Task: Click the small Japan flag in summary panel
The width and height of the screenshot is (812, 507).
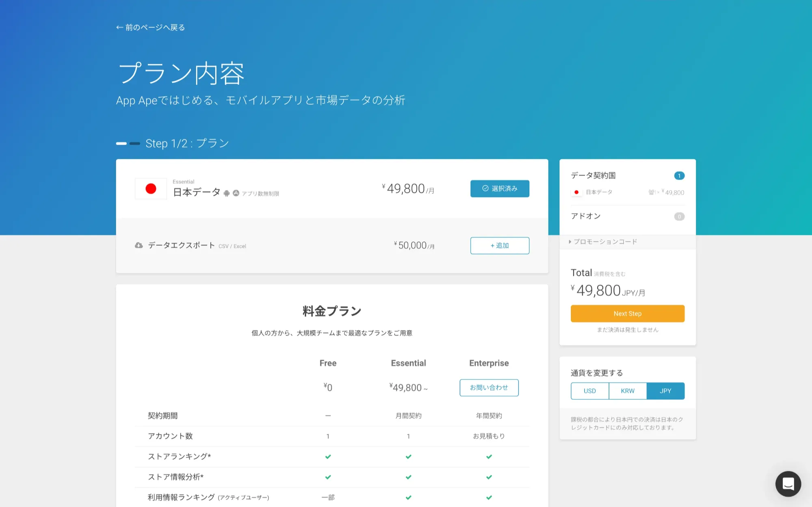Action: (x=576, y=192)
